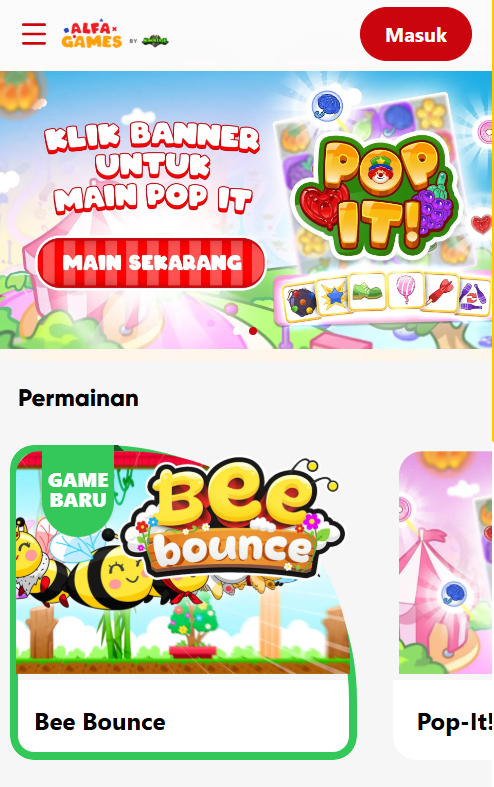
Task: Click the Alfa Games logo
Action: 92,34
